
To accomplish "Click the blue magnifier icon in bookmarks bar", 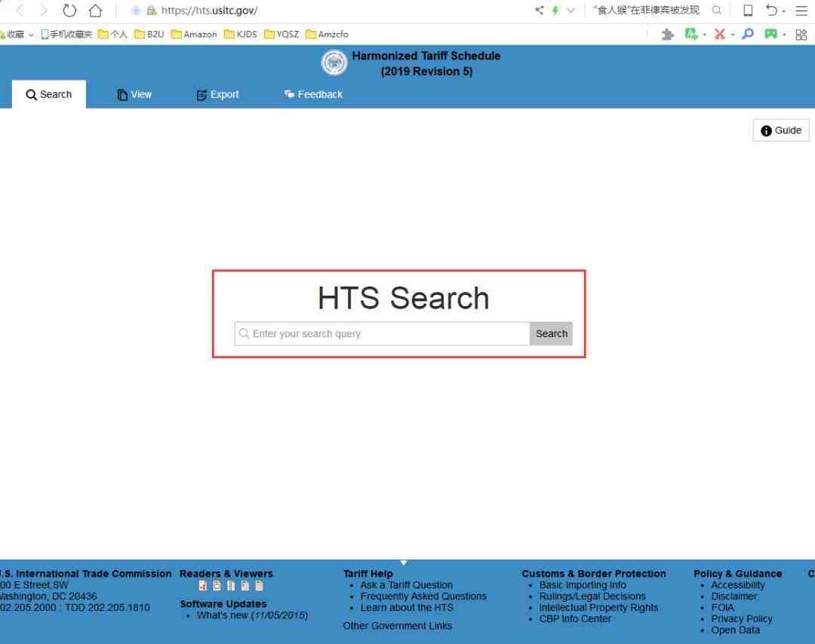I will point(747,34).
